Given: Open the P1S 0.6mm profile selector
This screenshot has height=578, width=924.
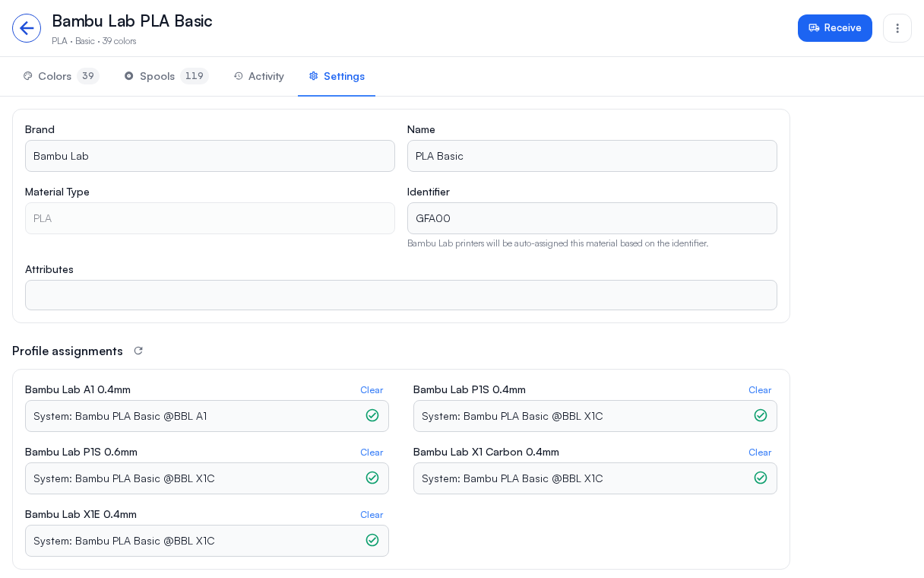Looking at the screenshot, I should coord(207,478).
